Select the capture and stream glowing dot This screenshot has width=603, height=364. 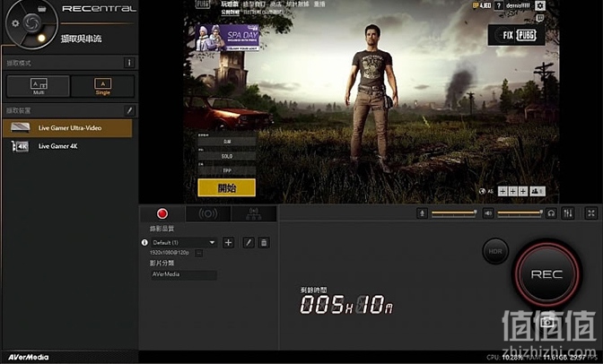pyautogui.click(x=41, y=38)
